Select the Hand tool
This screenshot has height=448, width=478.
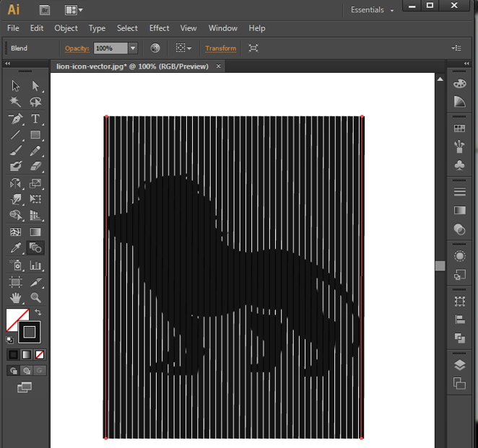click(x=16, y=297)
